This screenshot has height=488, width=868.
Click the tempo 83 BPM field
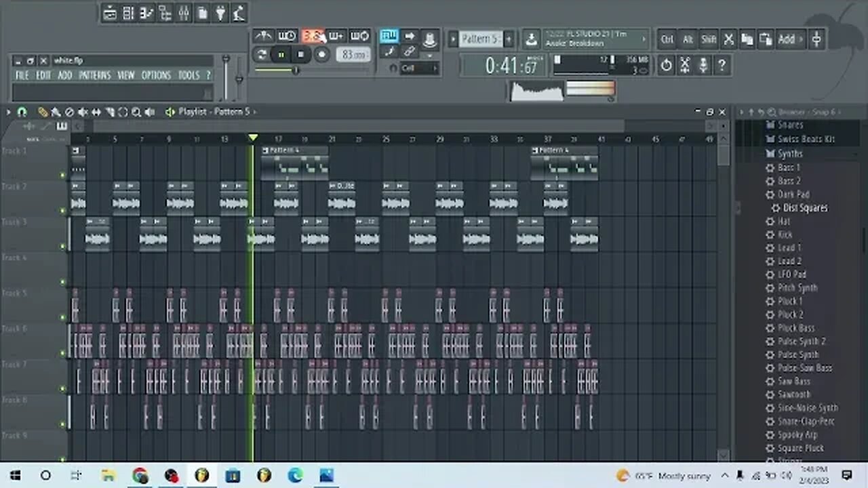tap(353, 55)
